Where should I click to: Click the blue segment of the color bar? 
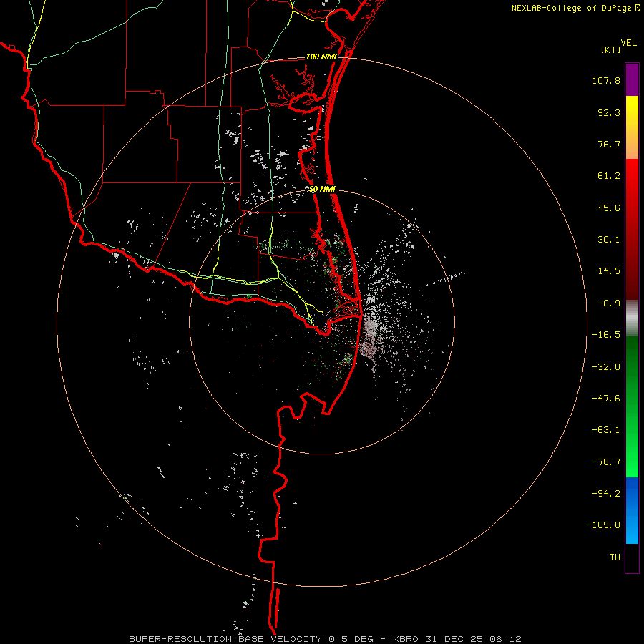coord(632,510)
